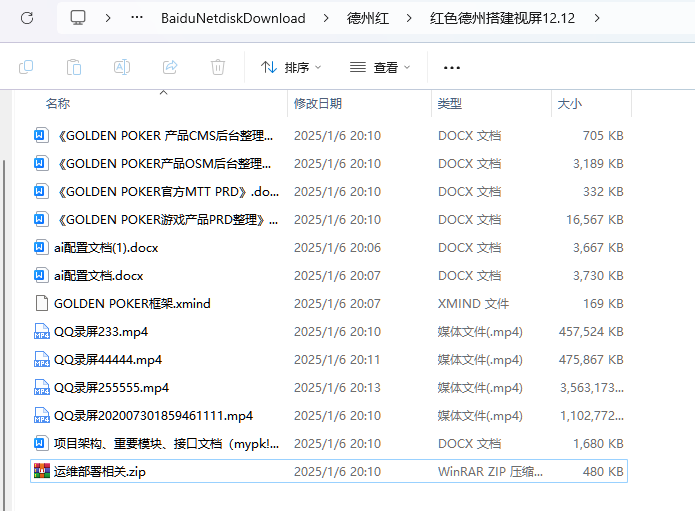Click date 2025/1/6 20:13 cell
Image resolution: width=695 pixels, height=511 pixels.
[337, 388]
